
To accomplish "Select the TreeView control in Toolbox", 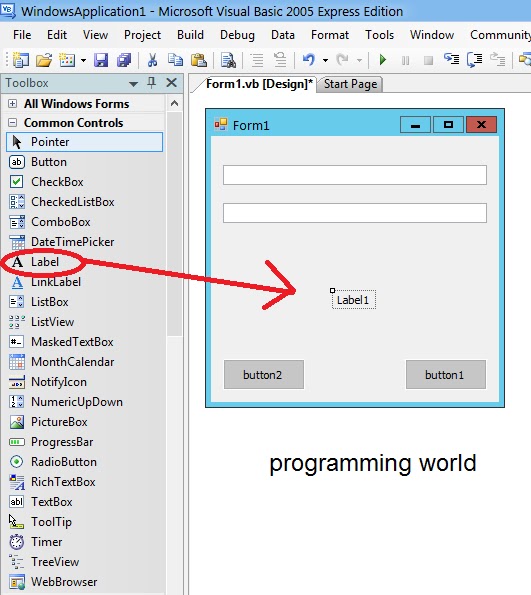I will 85,562.
